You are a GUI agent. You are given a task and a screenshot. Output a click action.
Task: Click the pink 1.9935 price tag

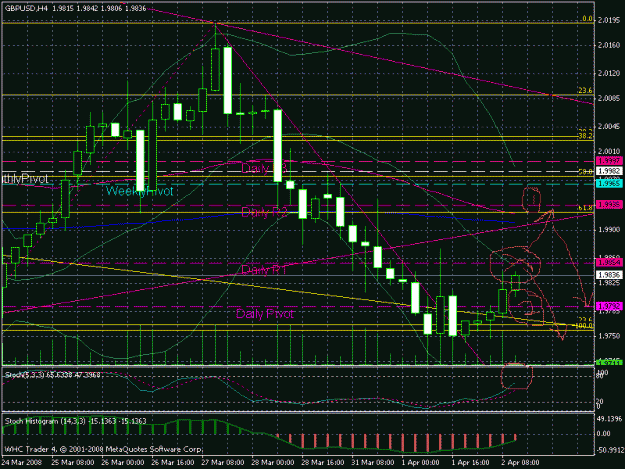pos(609,204)
